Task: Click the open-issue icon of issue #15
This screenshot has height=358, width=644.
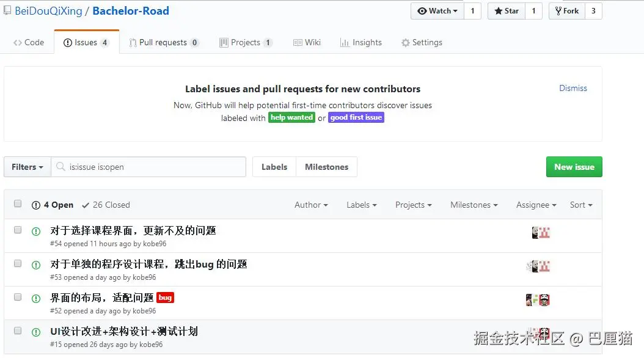Action: coord(36,332)
